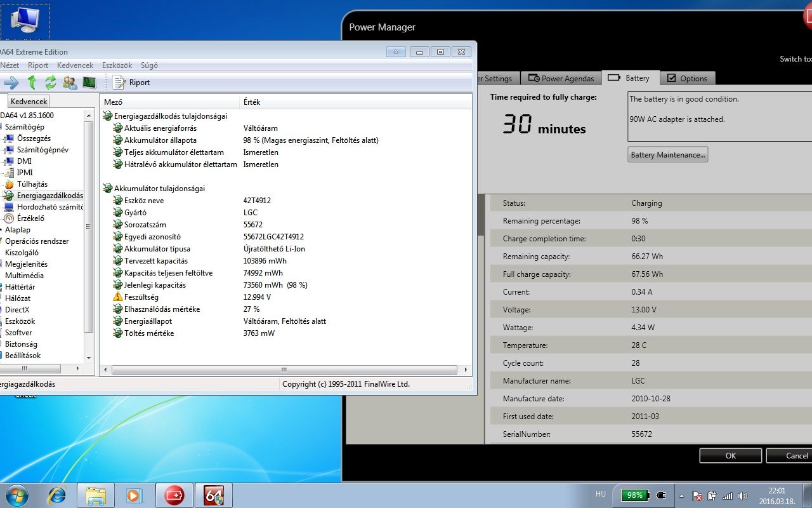This screenshot has width=812, height=508.
Task: Select Összegzés in the tree
Action: point(34,138)
